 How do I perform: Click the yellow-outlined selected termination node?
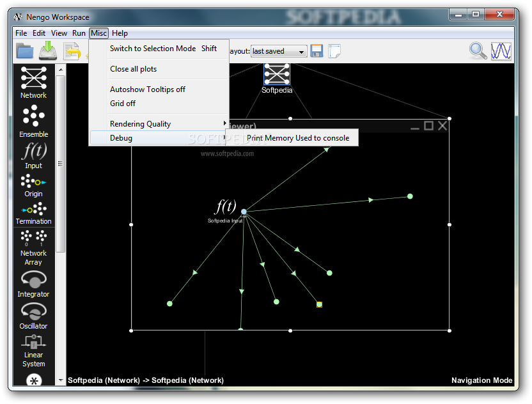click(x=319, y=305)
